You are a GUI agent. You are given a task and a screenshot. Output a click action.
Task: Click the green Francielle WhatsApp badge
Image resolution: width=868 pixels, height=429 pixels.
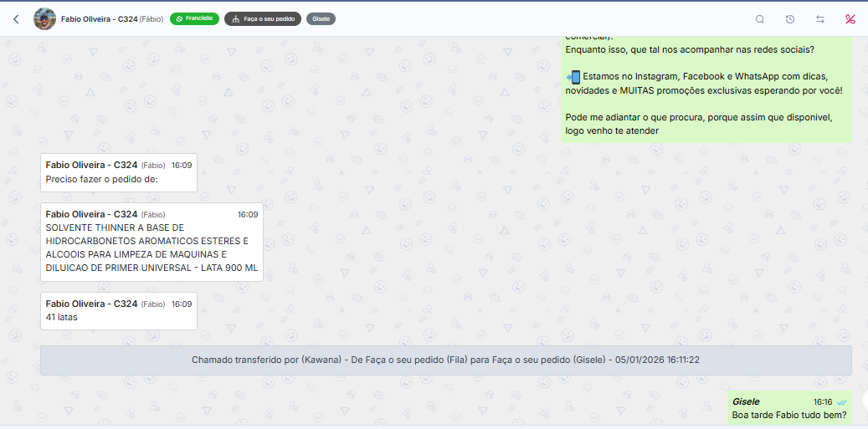[x=194, y=18]
